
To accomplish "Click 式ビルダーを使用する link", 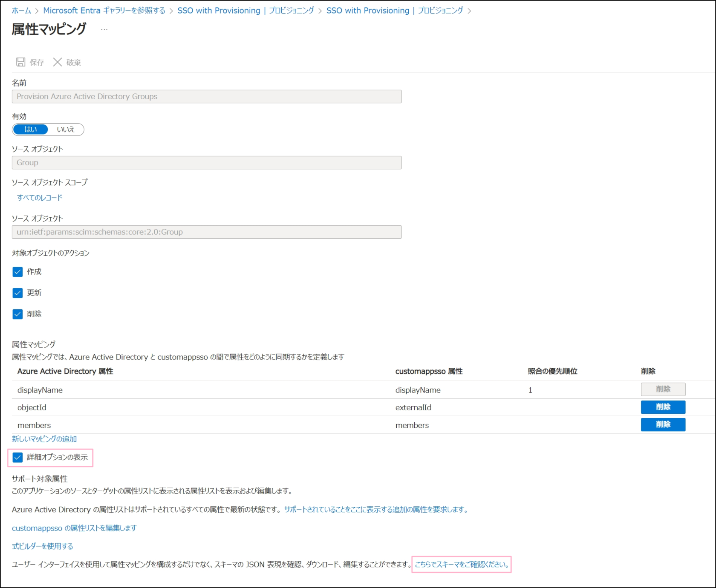I will pos(43,546).
